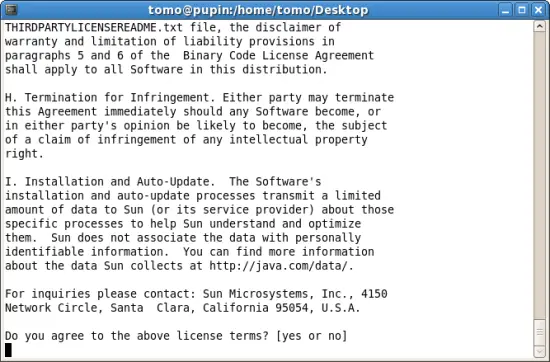This screenshot has width=550, height=362.
Task: Click the 'THIRDPARTYLICENSEREADME.txt' file name text
Action: 94,27
